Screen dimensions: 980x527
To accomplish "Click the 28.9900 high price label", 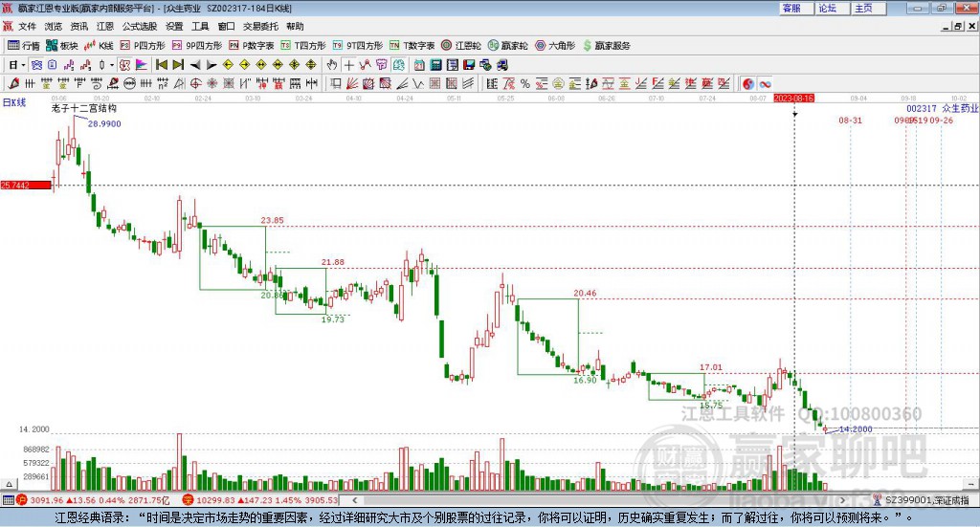I will click(x=104, y=123).
